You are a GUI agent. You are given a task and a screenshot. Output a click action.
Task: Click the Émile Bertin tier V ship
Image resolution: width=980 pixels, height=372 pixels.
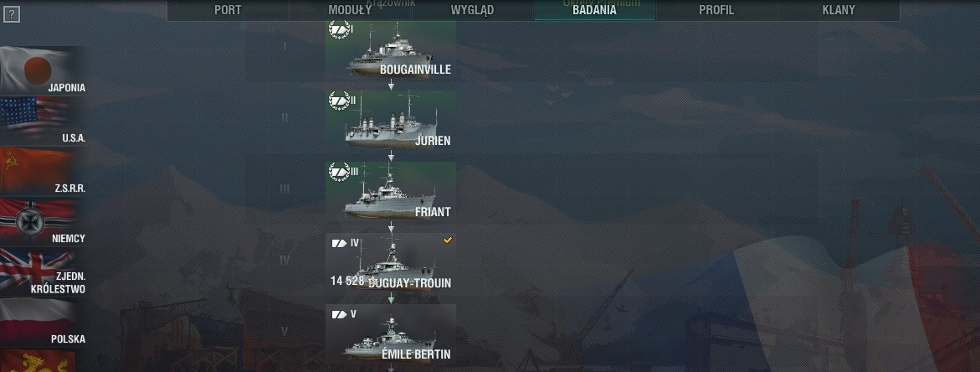391,333
